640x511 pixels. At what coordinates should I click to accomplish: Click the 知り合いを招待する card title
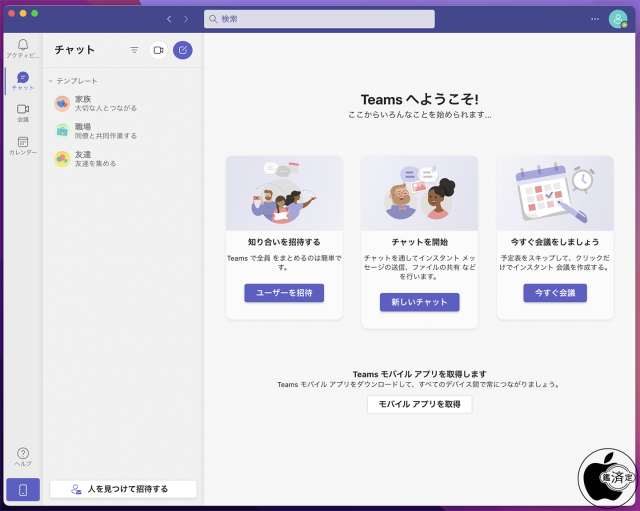pyautogui.click(x=284, y=242)
